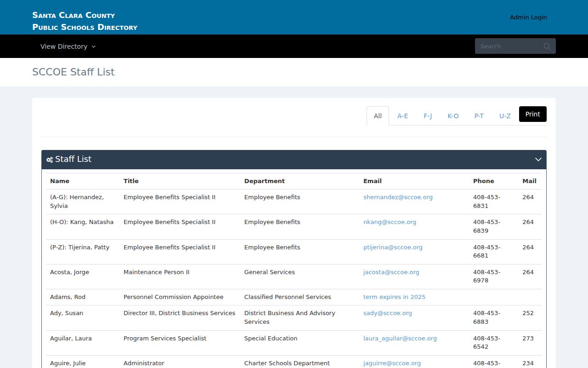Select the name 'Aguire, Julie'

pyautogui.click(x=68, y=363)
